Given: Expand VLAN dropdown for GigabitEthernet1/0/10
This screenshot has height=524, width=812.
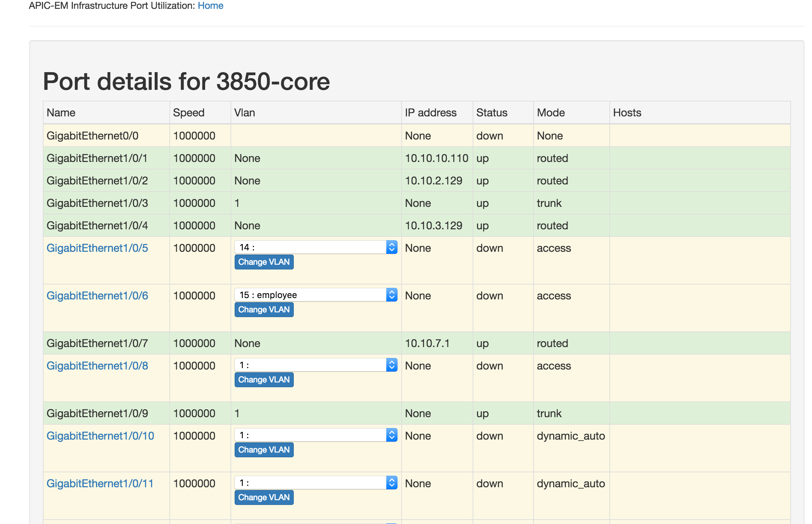Looking at the screenshot, I should [x=316, y=435].
